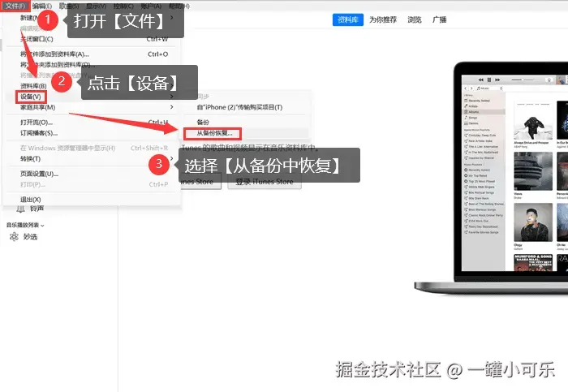This screenshot has width=568, height=392.
Task: Open the 帮助(H) menu
Action: pyautogui.click(x=179, y=6)
